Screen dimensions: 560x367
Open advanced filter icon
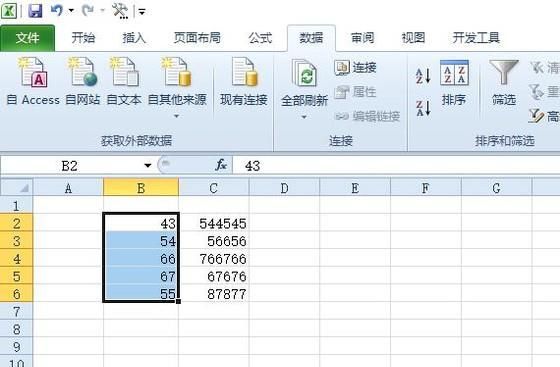[536, 116]
